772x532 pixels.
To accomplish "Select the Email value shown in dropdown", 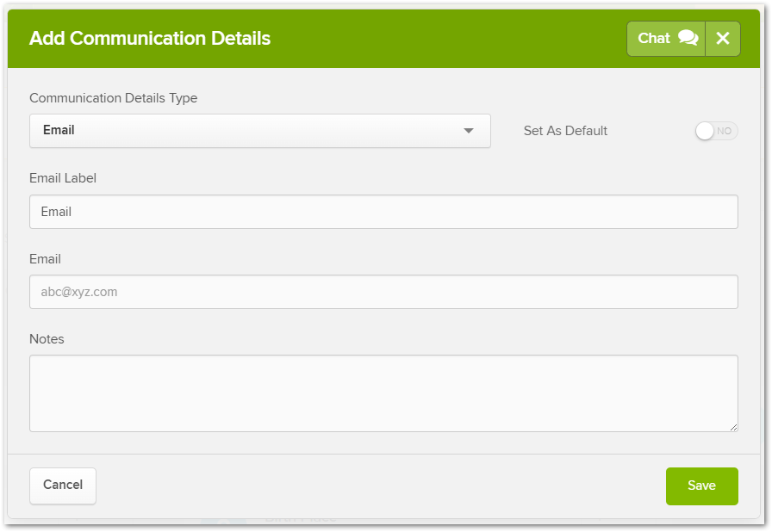I will pyautogui.click(x=59, y=130).
